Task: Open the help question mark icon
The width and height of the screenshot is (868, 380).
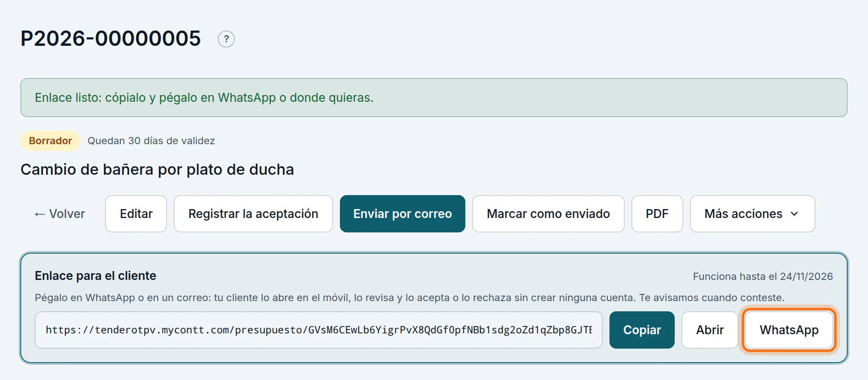Action: click(x=226, y=39)
